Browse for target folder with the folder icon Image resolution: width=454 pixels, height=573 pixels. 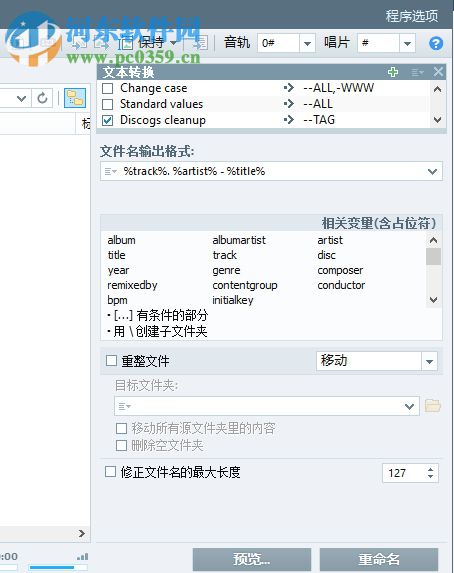click(x=433, y=406)
